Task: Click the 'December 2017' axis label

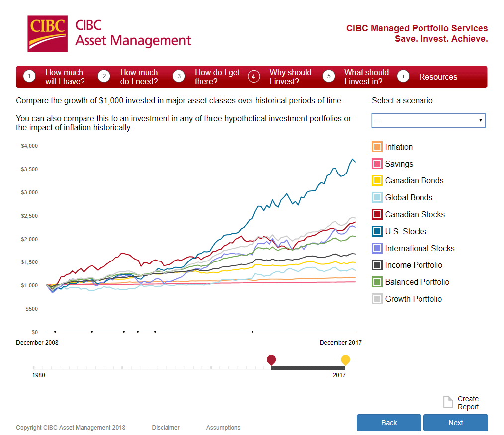Action: [340, 343]
